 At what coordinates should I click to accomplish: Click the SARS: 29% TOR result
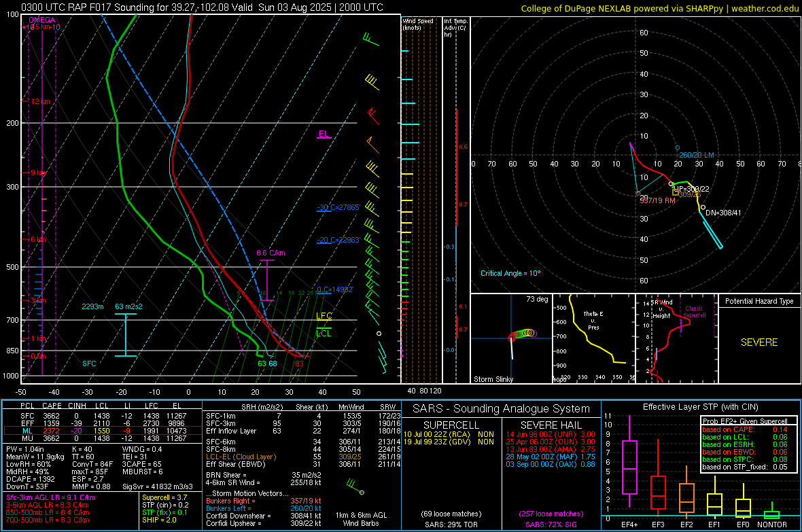pos(451,525)
